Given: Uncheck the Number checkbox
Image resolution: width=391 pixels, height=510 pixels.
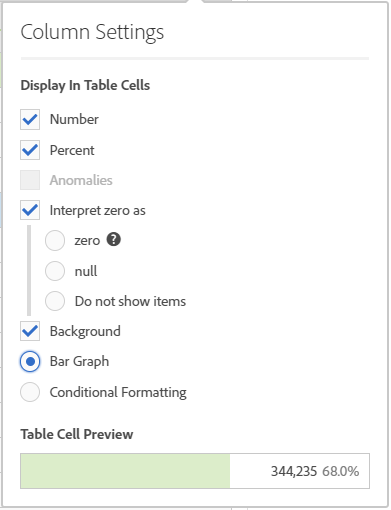Looking at the screenshot, I should click(x=30, y=119).
